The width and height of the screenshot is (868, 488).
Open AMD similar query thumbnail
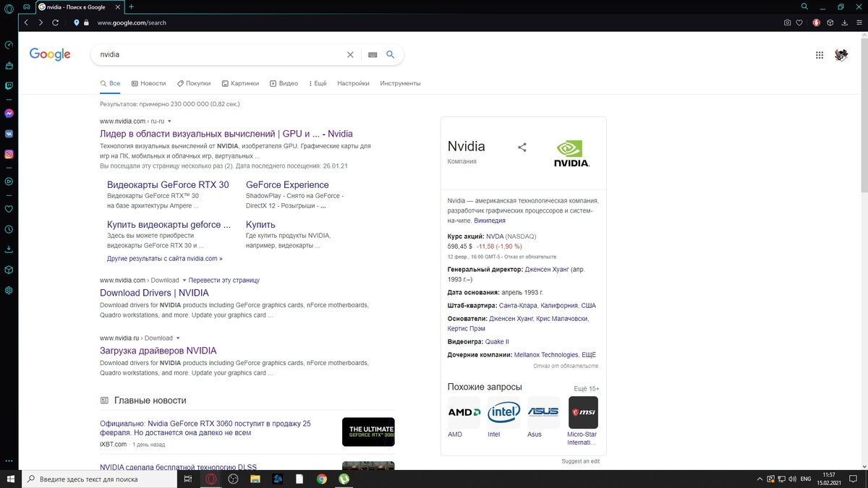point(464,412)
